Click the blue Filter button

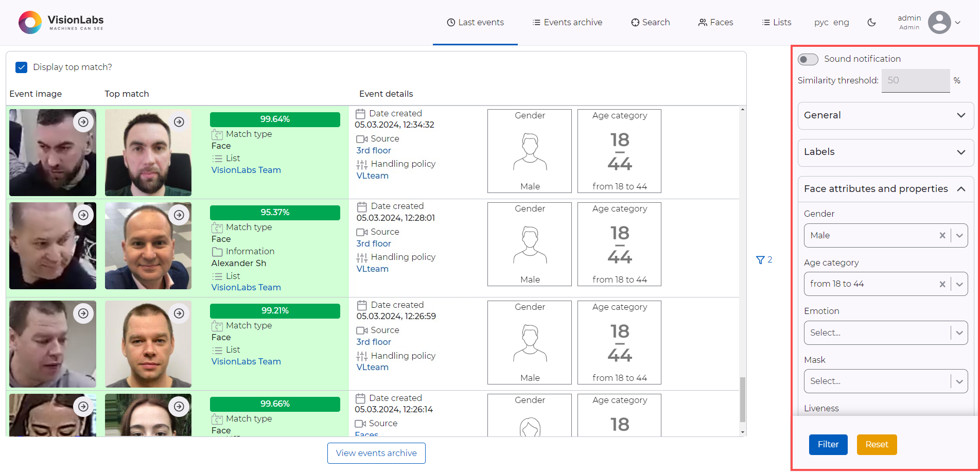click(828, 444)
